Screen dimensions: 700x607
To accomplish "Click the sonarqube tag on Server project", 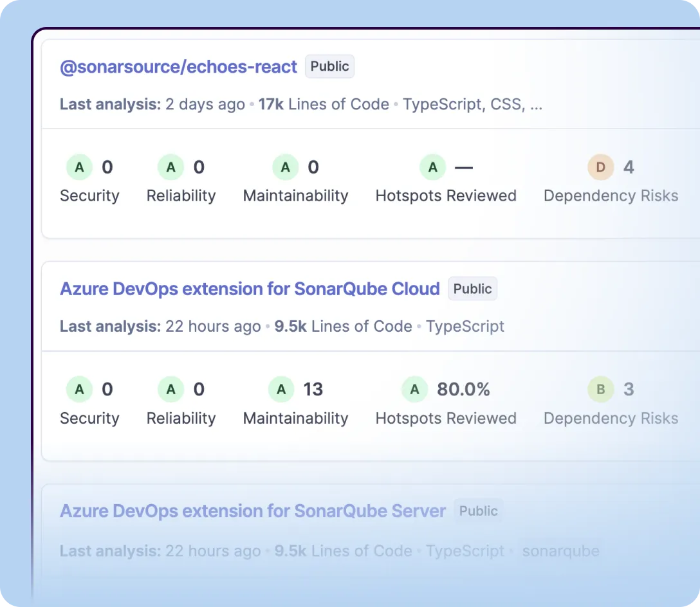I will pos(560,551).
